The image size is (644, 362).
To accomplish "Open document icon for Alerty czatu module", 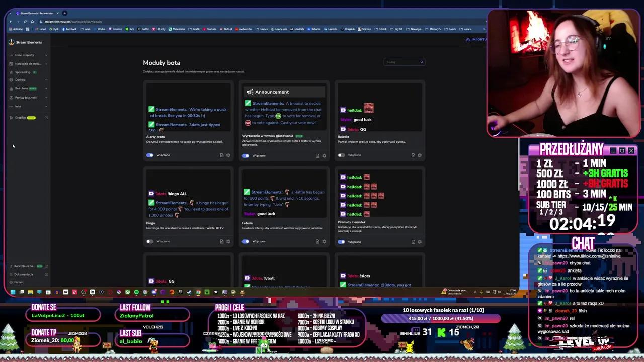I will pyautogui.click(x=222, y=155).
